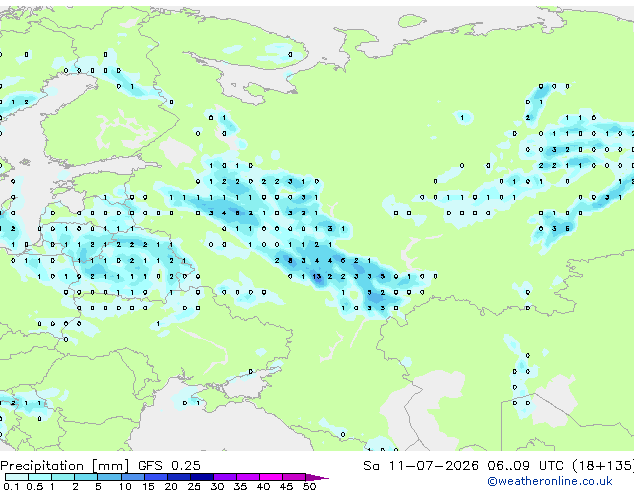
Task: Click the legend label '40'
Action: point(263,486)
